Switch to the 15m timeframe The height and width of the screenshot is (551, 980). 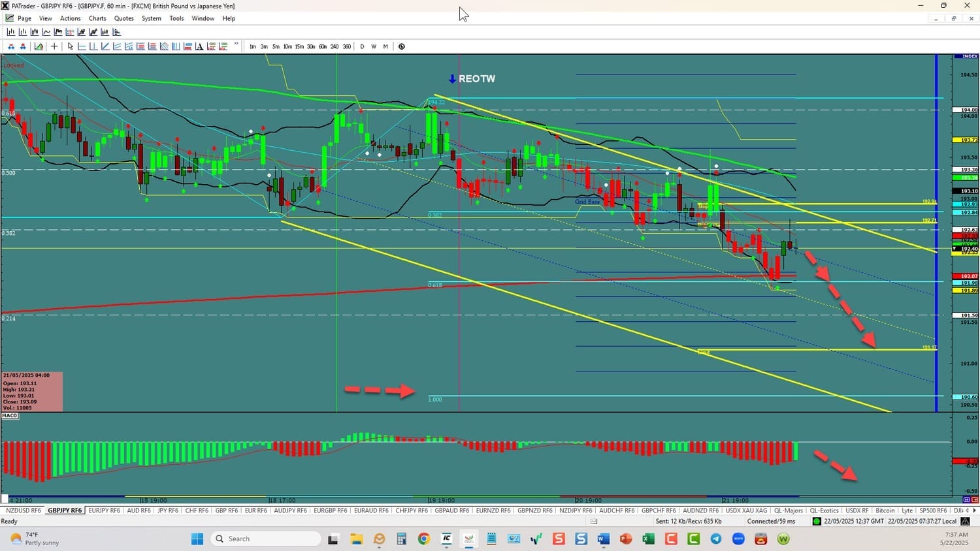point(299,46)
